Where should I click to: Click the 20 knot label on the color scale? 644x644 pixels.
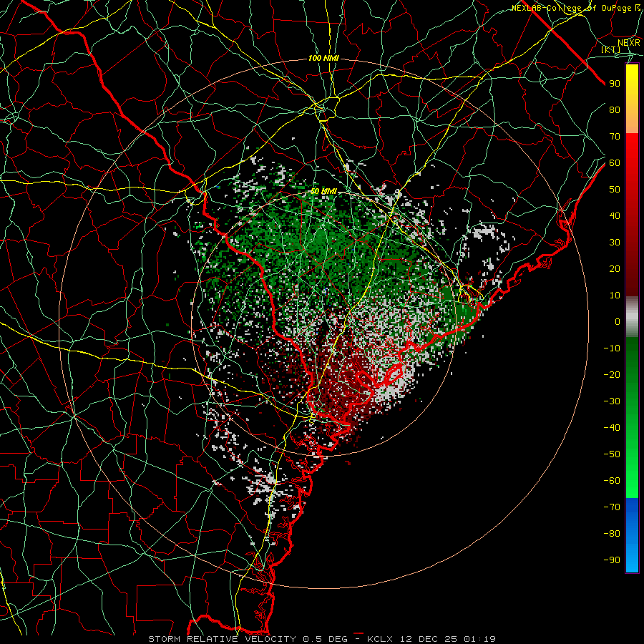[x=615, y=268]
